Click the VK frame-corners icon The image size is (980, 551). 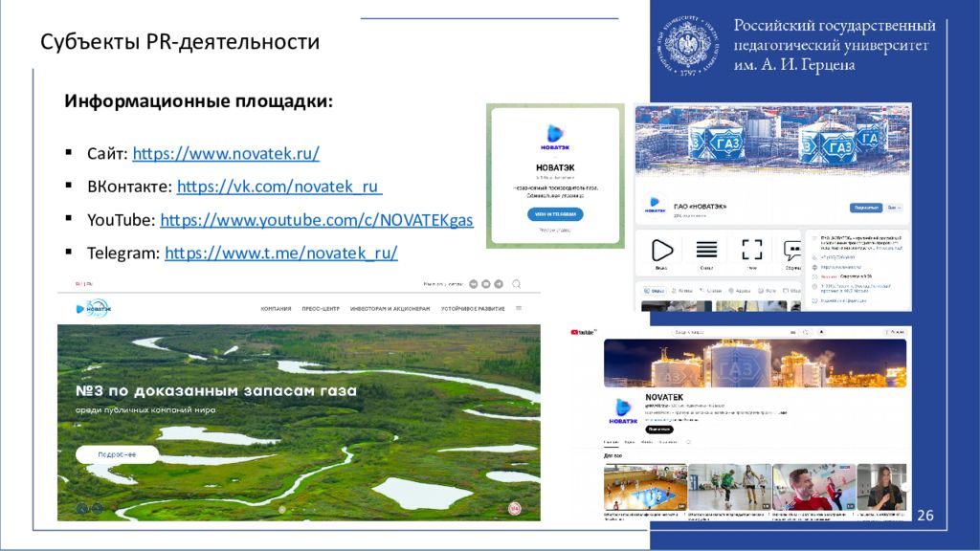(x=752, y=250)
